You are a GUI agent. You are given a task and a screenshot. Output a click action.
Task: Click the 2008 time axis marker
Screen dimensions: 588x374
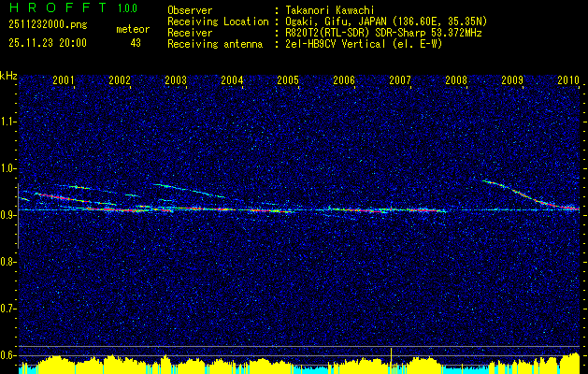[x=456, y=79]
